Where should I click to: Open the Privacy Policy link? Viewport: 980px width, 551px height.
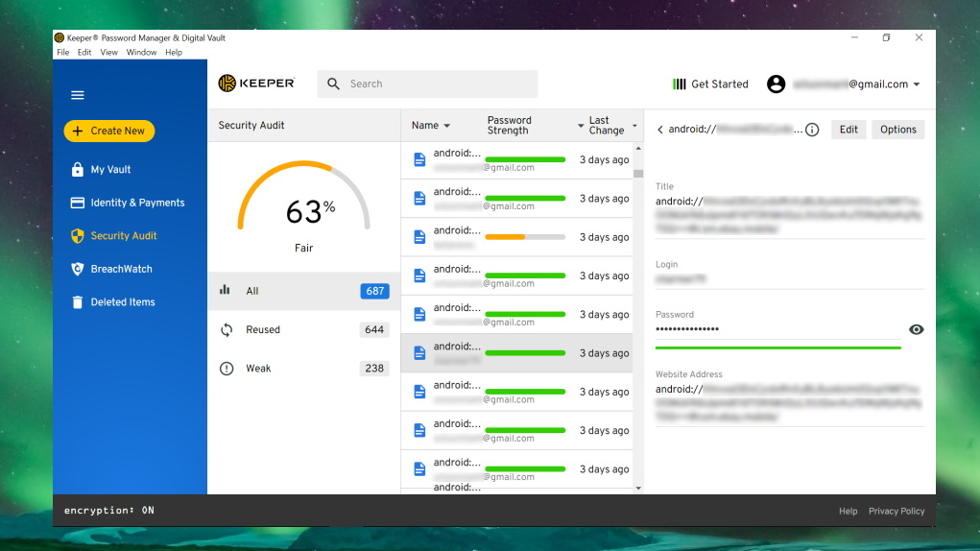pyautogui.click(x=896, y=511)
